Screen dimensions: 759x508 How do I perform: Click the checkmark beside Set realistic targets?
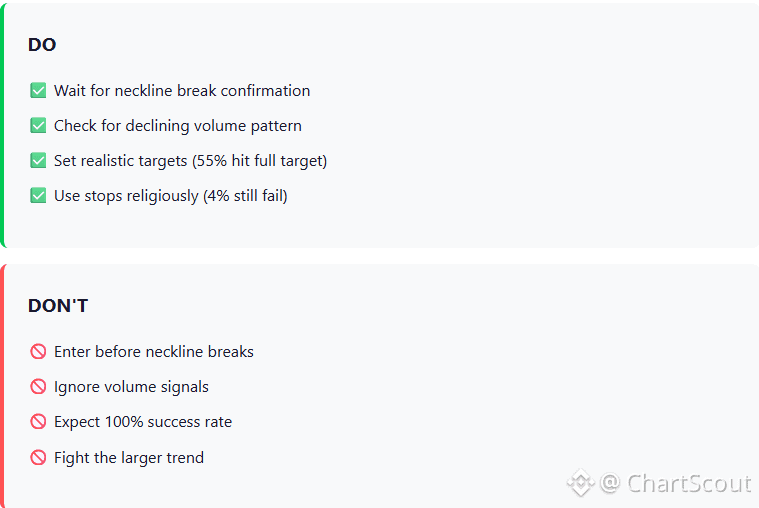(38, 161)
